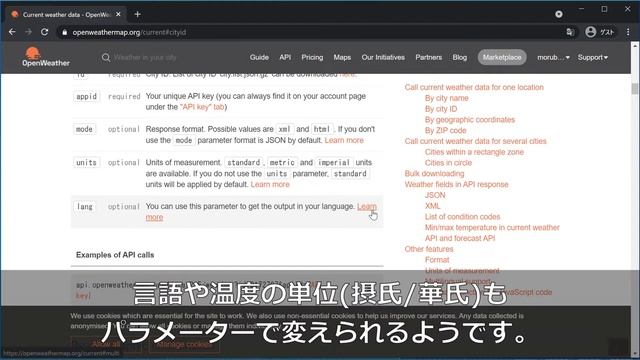Open Call current weather data for several cities
This screenshot has height=360, width=640.
tap(476, 141)
